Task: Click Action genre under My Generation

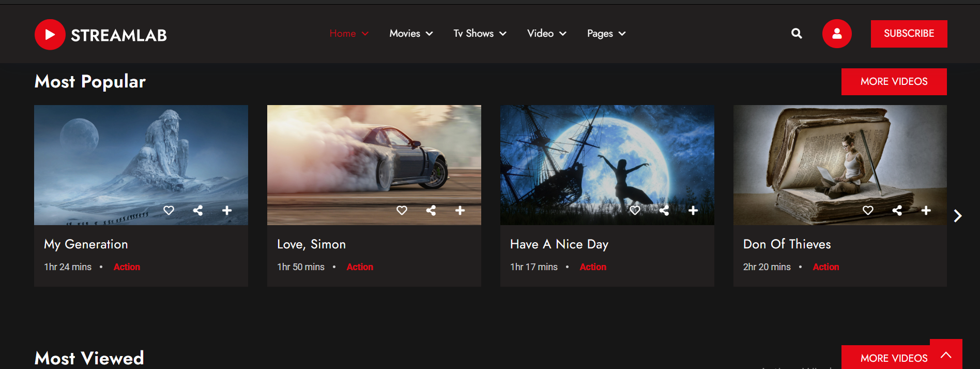Action: 127,267
